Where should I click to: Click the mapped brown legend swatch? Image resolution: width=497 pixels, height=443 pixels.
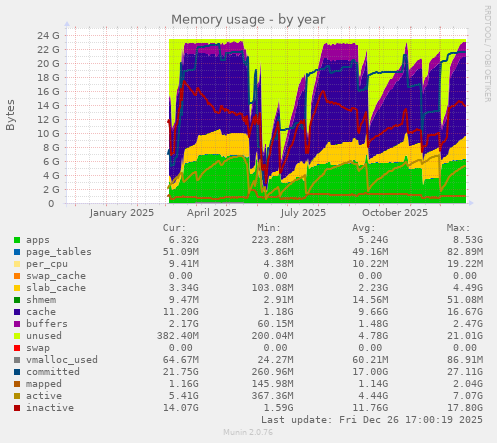pos(17,384)
